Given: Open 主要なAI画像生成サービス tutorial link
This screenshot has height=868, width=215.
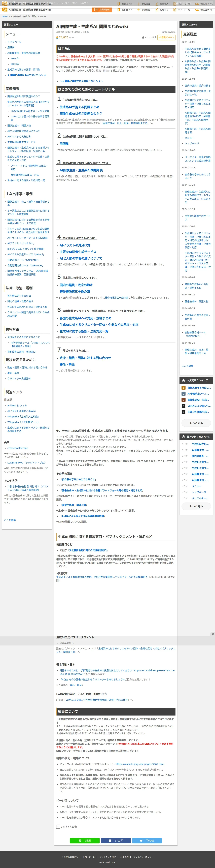Looking at the screenshot, I should (x=78, y=252).
